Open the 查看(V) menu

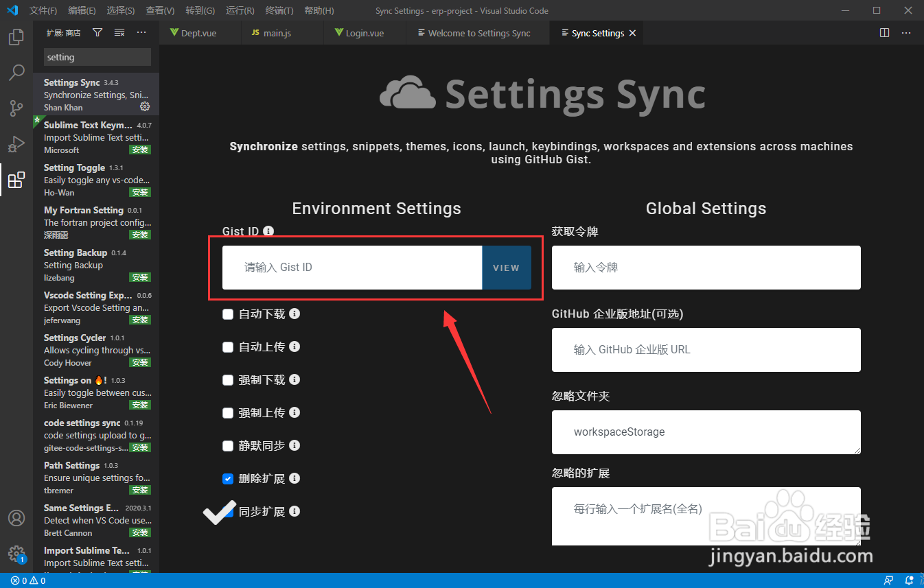pyautogui.click(x=160, y=10)
